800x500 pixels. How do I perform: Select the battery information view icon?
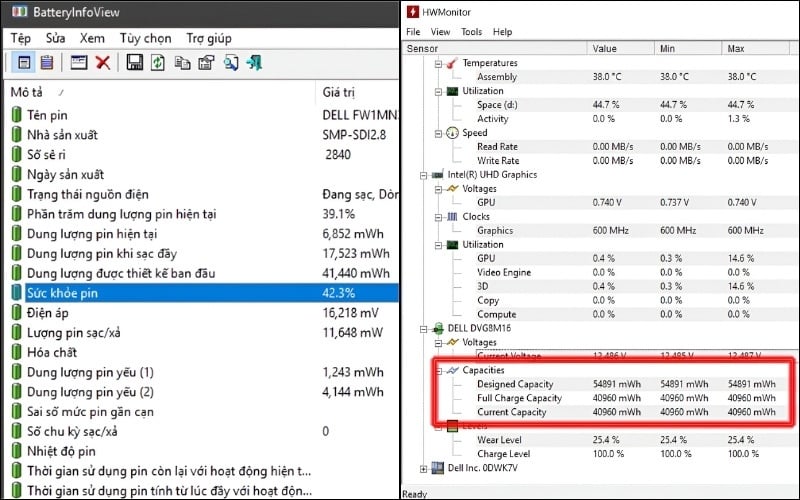pos(23,63)
